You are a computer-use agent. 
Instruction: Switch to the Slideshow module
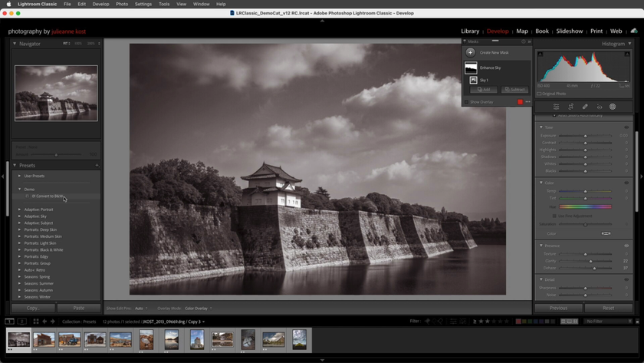coord(569,31)
